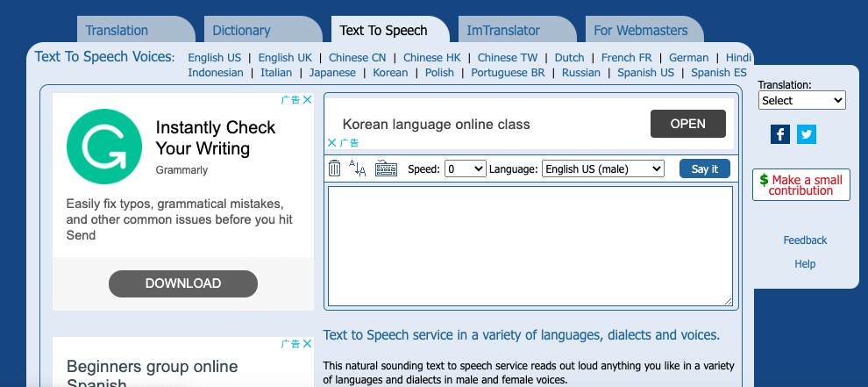Click the Text to Speech service heading
Screen dimensions: 868x387
pos(521,335)
